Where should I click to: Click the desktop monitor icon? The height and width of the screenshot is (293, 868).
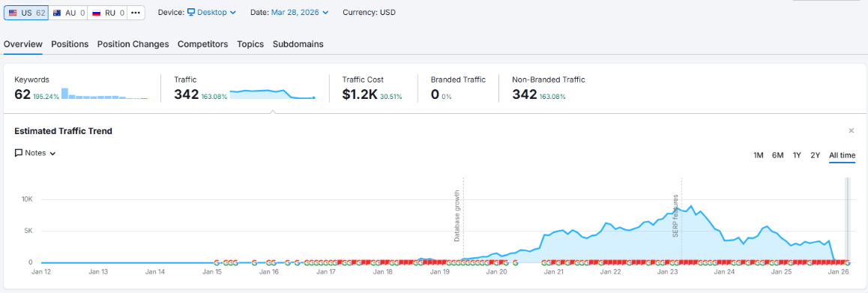pyautogui.click(x=191, y=12)
